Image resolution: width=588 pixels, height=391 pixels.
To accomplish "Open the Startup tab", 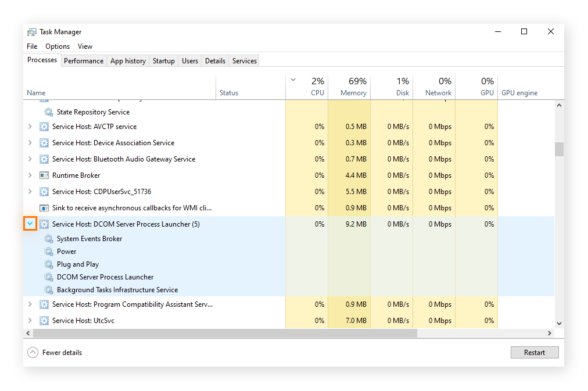I will coord(163,61).
